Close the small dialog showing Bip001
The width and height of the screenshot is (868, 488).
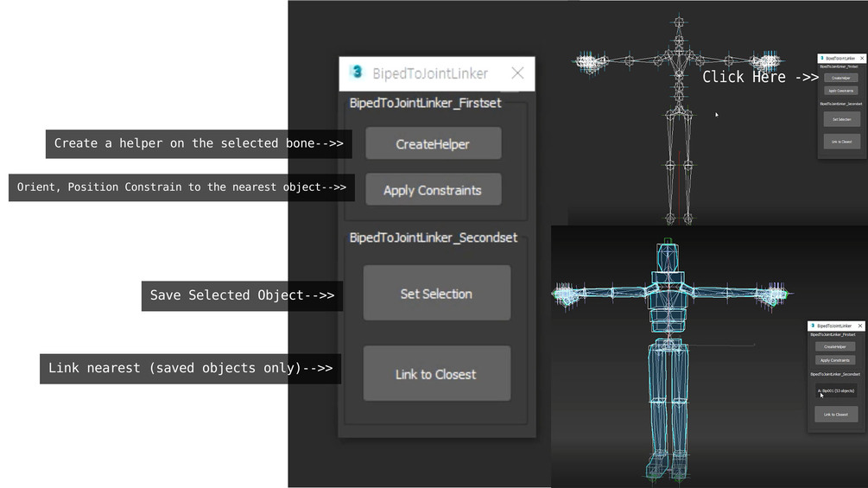click(x=860, y=326)
